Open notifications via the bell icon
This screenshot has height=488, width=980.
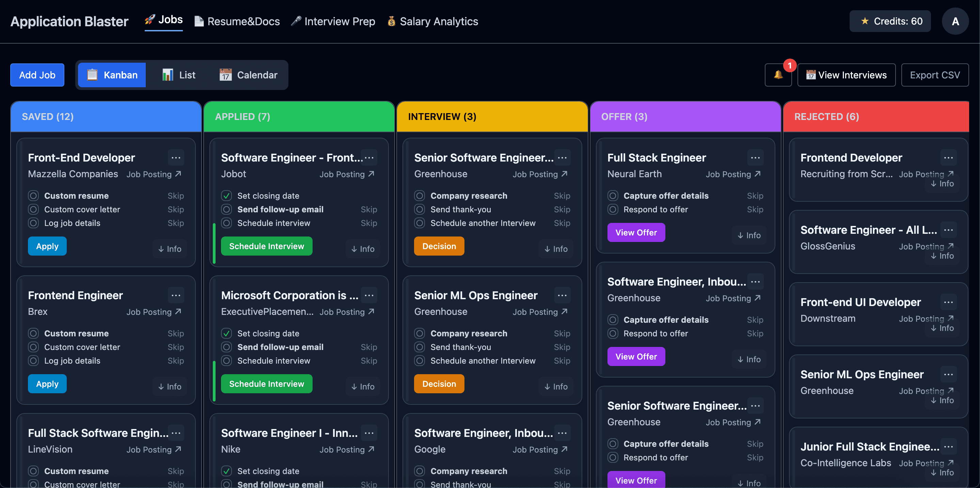[x=778, y=75]
